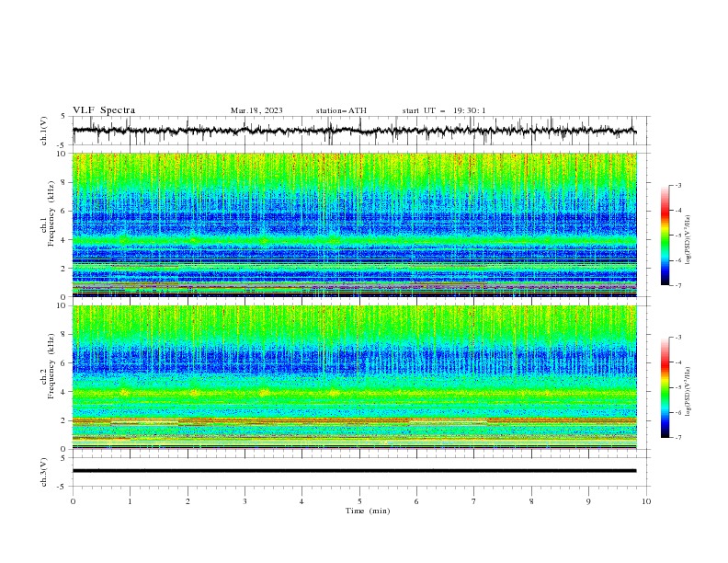
Task: Click the ch.1 voltage waveform trace
Action: pyautogui.click(x=354, y=131)
